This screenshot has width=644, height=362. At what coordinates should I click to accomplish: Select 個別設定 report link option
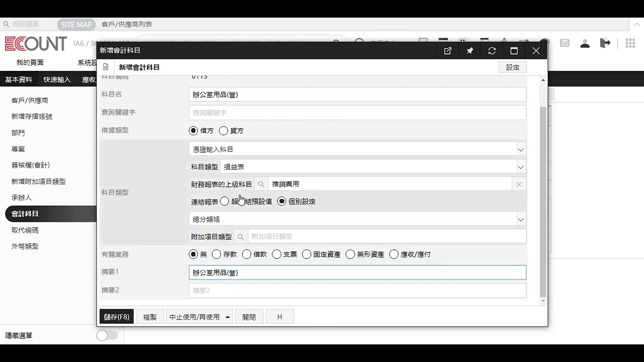click(282, 201)
